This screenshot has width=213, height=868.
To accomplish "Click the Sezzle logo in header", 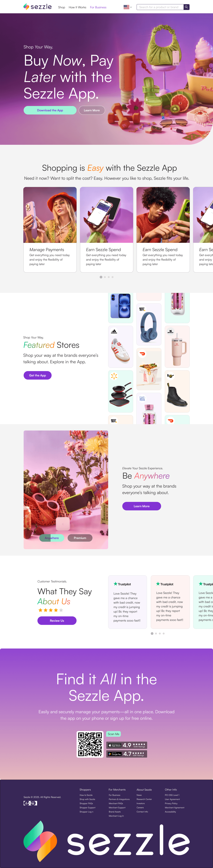I will (x=37, y=7).
